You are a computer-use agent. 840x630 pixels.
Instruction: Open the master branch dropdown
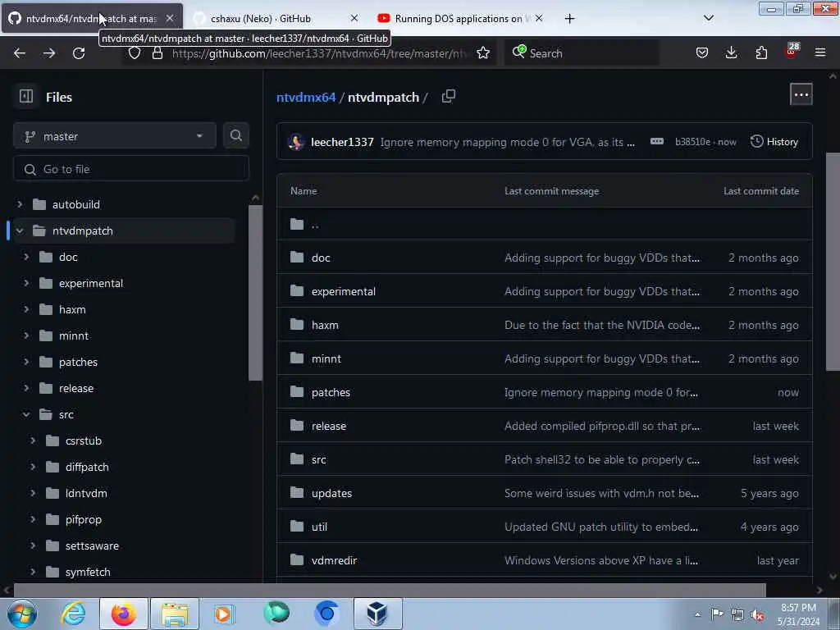click(115, 136)
